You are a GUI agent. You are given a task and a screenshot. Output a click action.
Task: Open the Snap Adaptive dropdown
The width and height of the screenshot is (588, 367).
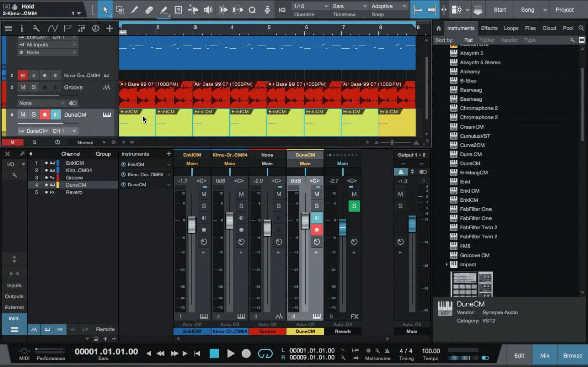[388, 6]
